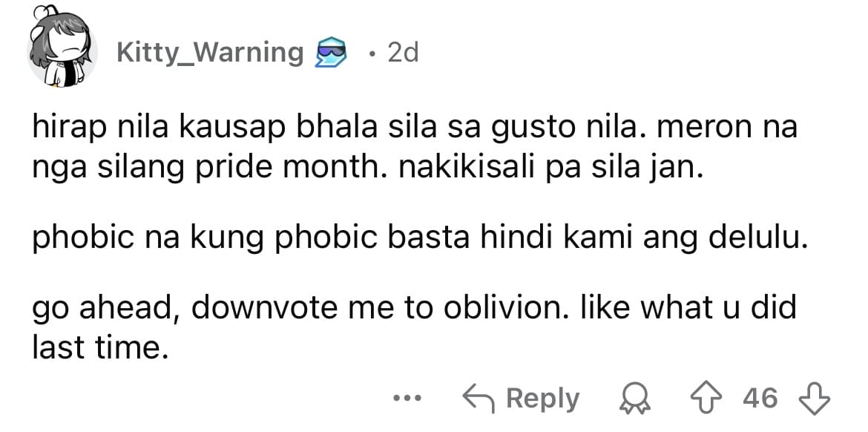The image size is (868, 432).
Task: Click the final "last time." line
Action: pos(99,347)
